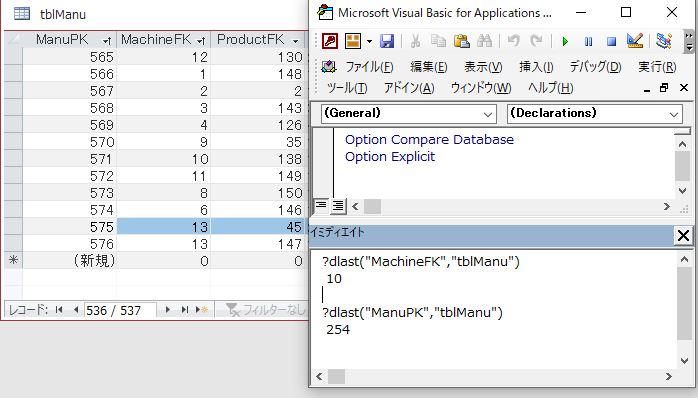Image resolution: width=698 pixels, height=398 pixels.
Task: Save the project with the floppy disk icon
Action: pyautogui.click(x=387, y=41)
